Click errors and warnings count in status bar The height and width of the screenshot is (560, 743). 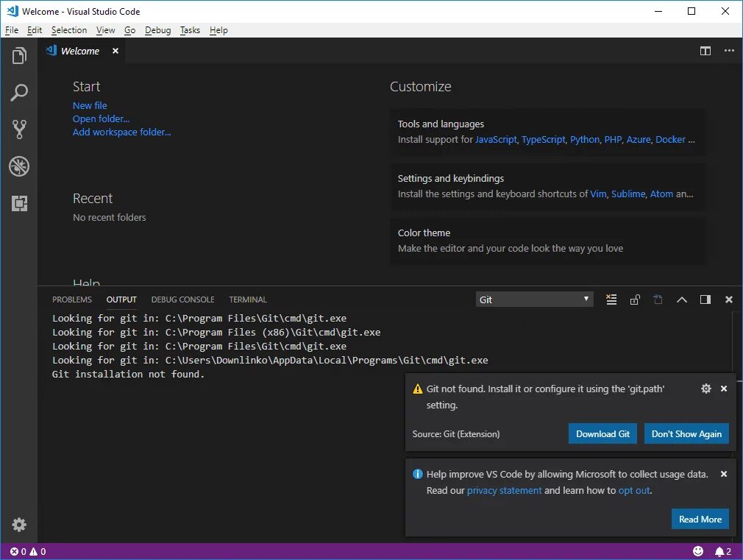pos(28,551)
